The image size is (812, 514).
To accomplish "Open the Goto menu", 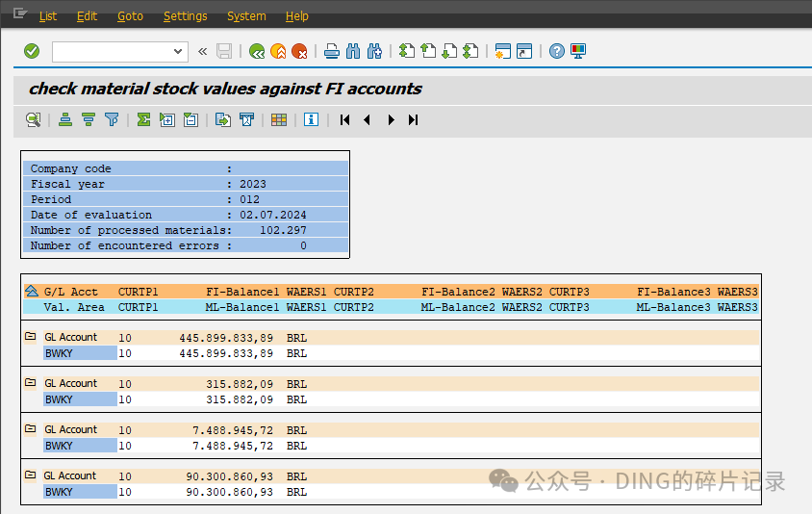I will click(130, 16).
